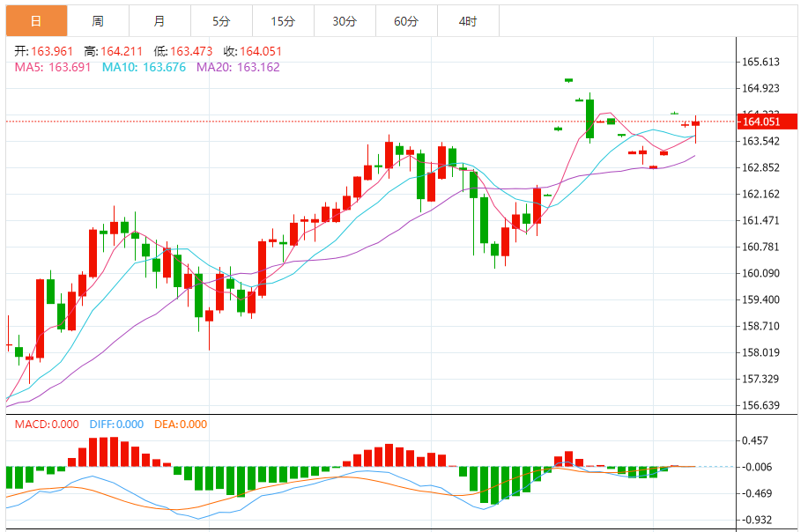Click the red current price tag 164.051
The height and width of the screenshot is (532, 808).
click(767, 122)
